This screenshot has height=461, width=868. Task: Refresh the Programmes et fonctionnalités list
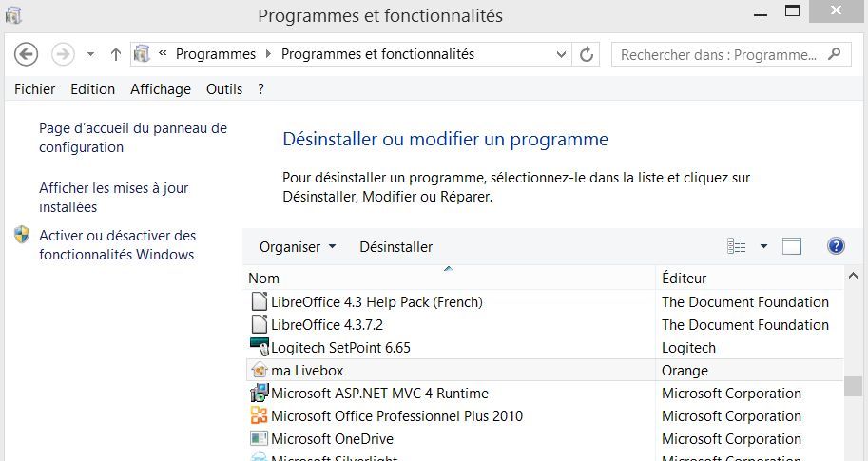coord(587,54)
